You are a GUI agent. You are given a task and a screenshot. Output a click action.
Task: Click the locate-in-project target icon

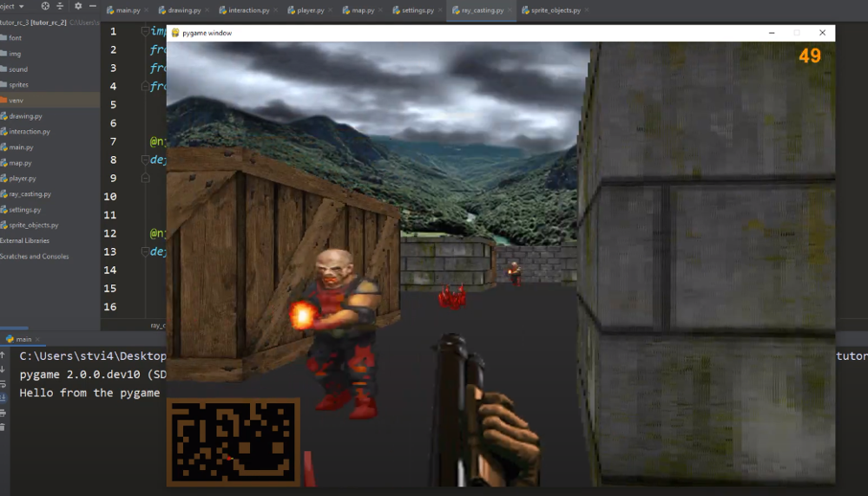[x=45, y=6]
